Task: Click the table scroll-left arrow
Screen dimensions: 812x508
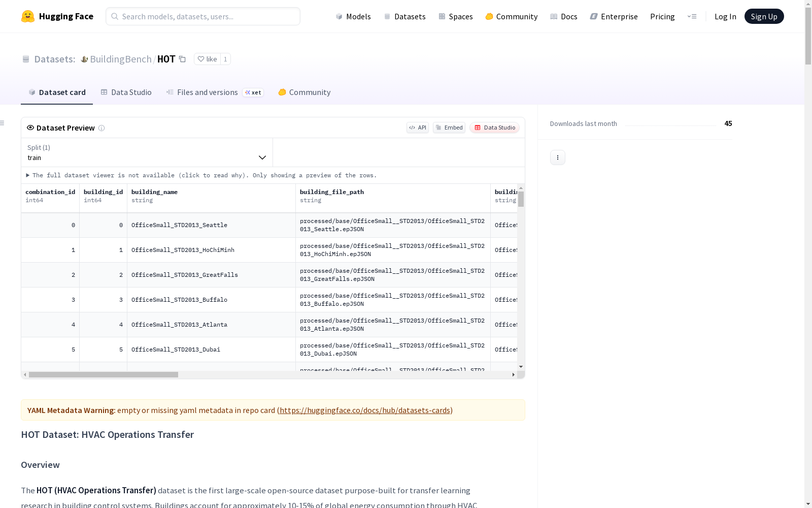Action: point(25,374)
